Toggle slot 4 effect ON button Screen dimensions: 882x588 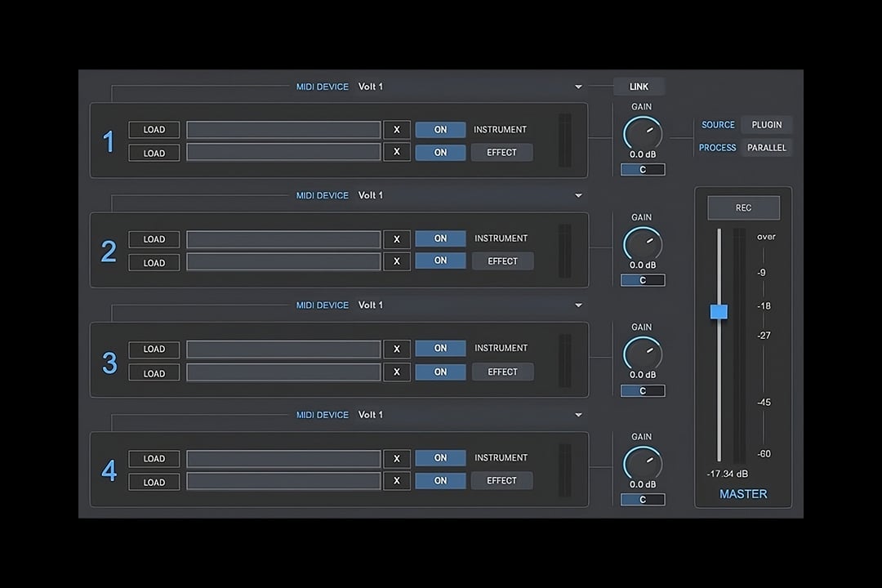point(440,480)
